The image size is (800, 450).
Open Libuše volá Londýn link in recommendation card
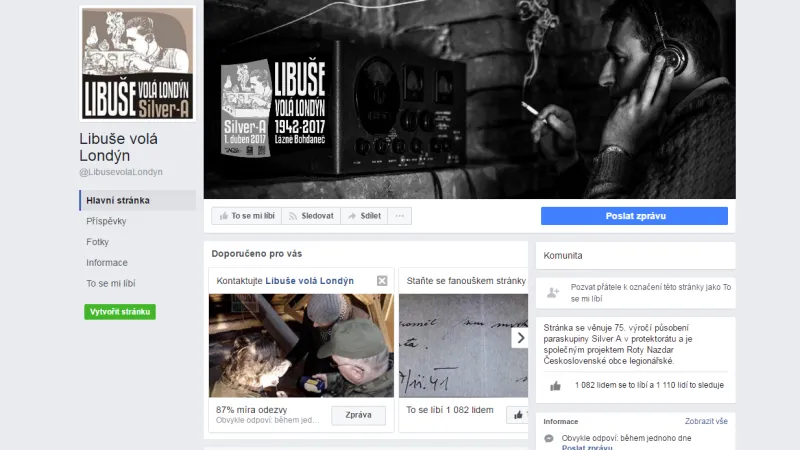click(x=309, y=281)
